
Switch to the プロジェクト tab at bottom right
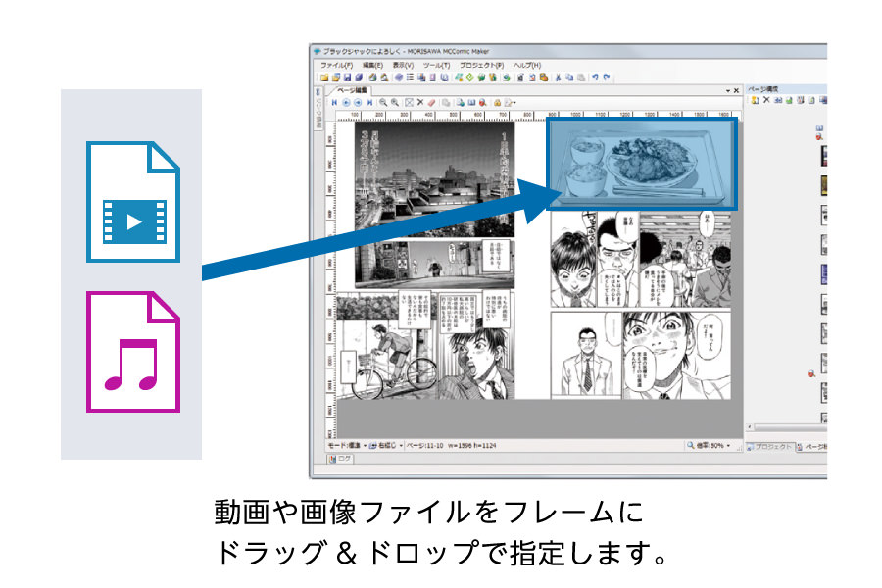[x=769, y=447]
